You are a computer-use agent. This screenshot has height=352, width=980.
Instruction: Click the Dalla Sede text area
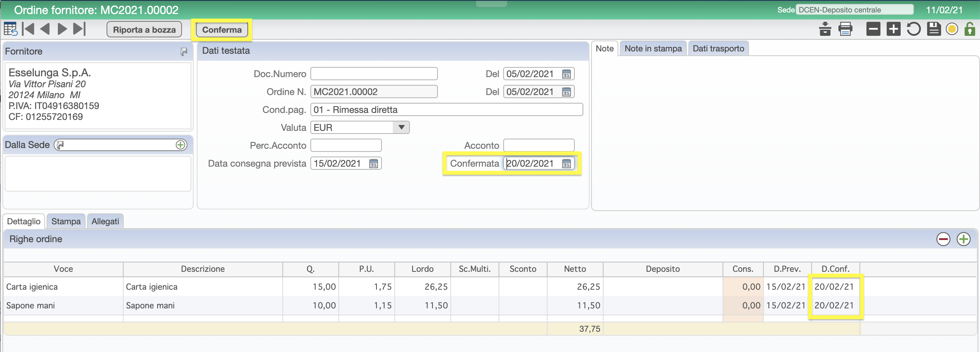coord(98,174)
